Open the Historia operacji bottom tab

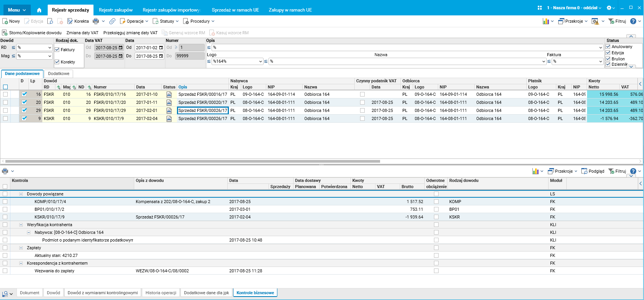click(x=161, y=293)
